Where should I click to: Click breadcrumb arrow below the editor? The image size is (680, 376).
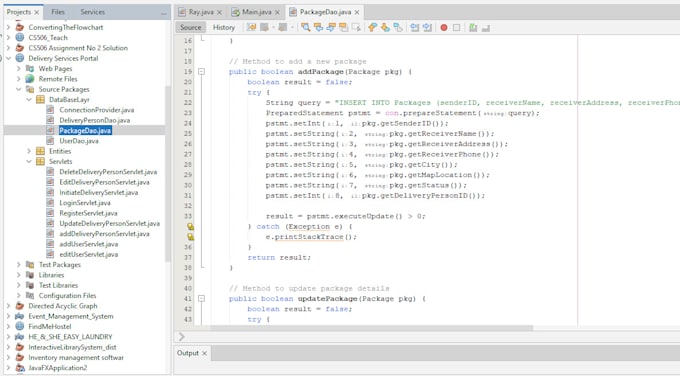pyautogui.click(x=181, y=337)
